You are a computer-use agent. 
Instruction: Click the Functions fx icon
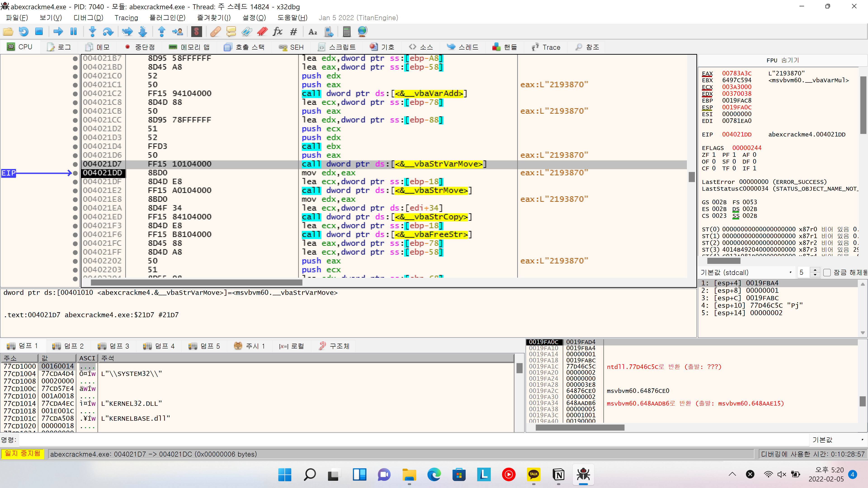(278, 32)
